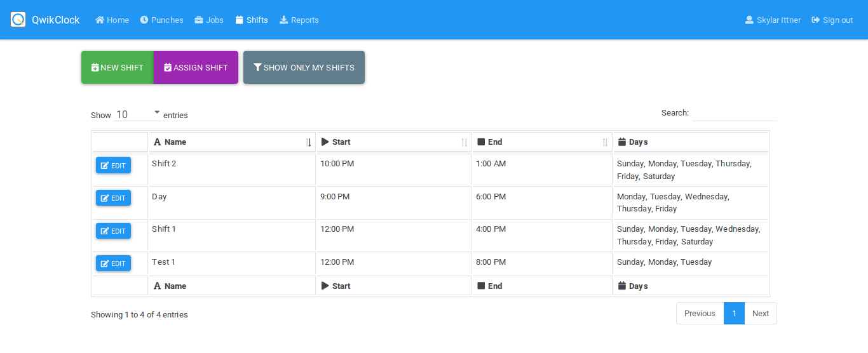This screenshot has height=353, width=868.
Task: Click the Assign Shift button
Action: point(196,67)
